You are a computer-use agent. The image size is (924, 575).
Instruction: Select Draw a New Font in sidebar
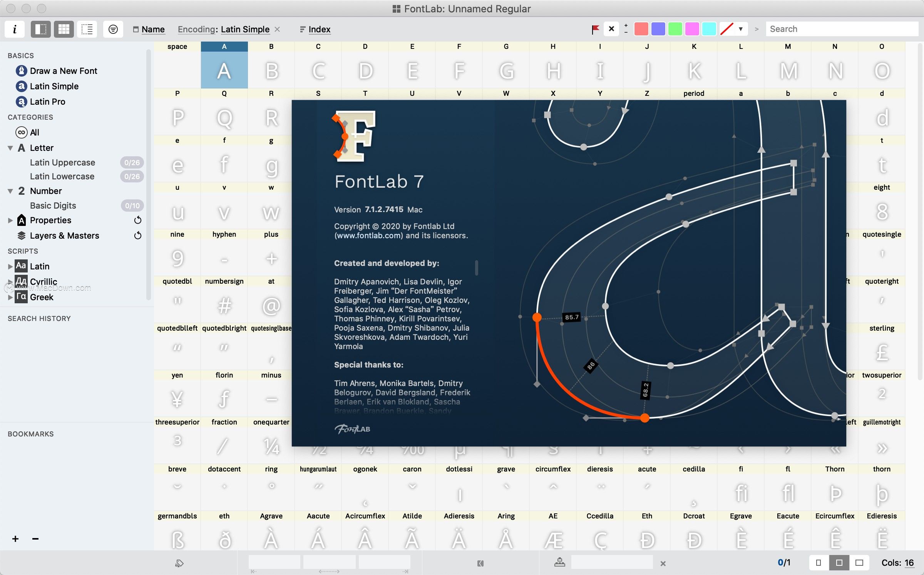[x=64, y=71]
